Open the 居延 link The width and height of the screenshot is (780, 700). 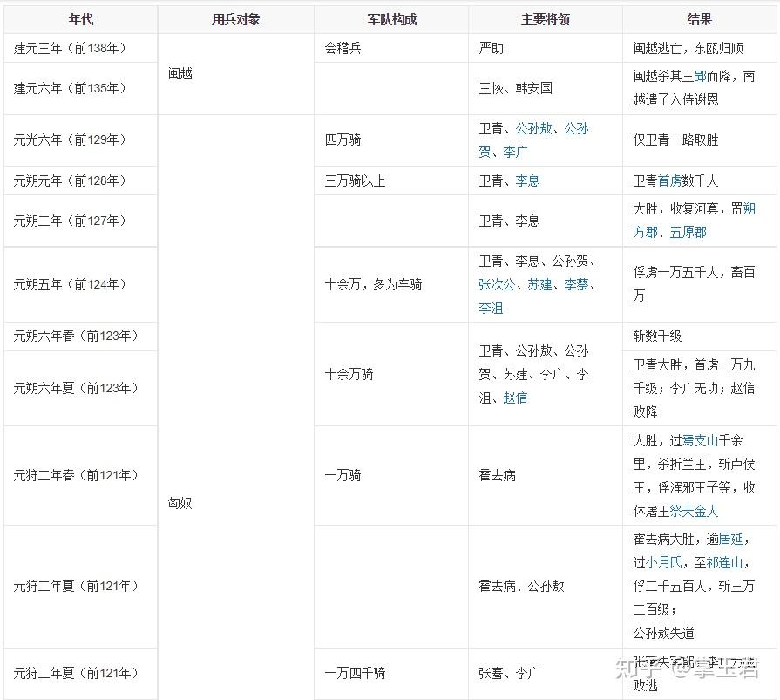tap(730, 539)
